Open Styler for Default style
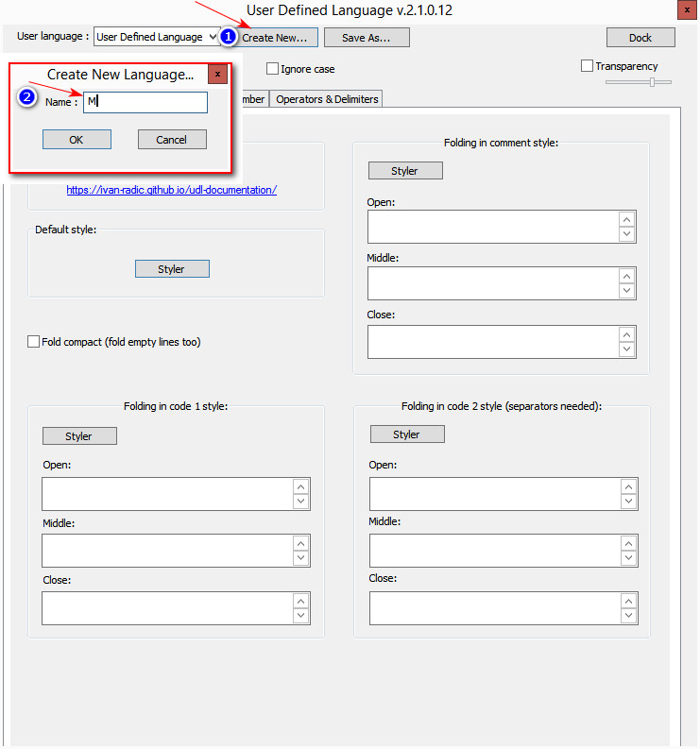Image resolution: width=700 pixels, height=749 pixels. [x=171, y=269]
